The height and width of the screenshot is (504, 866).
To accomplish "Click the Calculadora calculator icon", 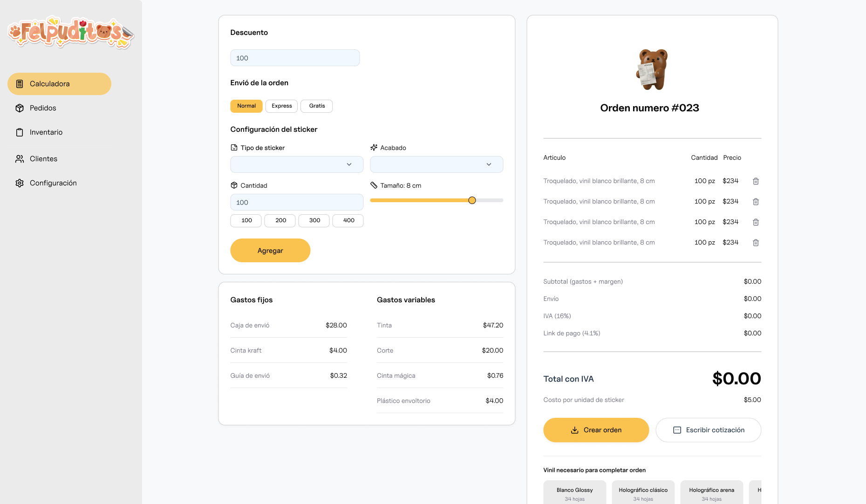I will 20,84.
